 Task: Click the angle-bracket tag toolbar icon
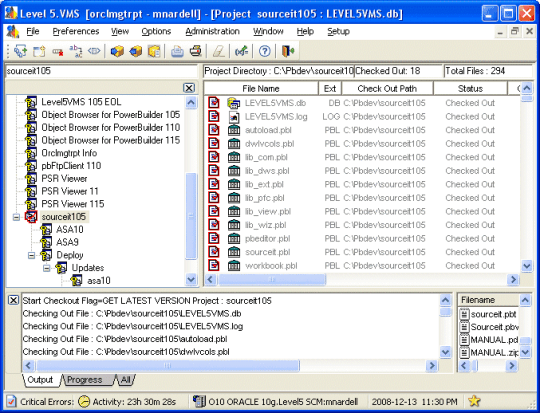[94, 51]
